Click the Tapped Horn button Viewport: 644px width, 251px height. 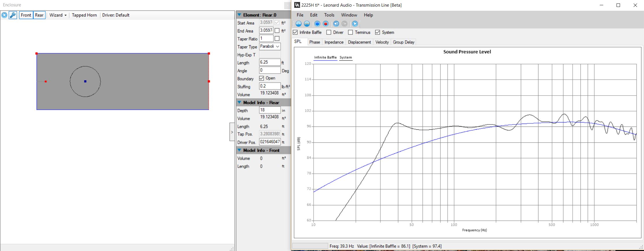(84, 15)
